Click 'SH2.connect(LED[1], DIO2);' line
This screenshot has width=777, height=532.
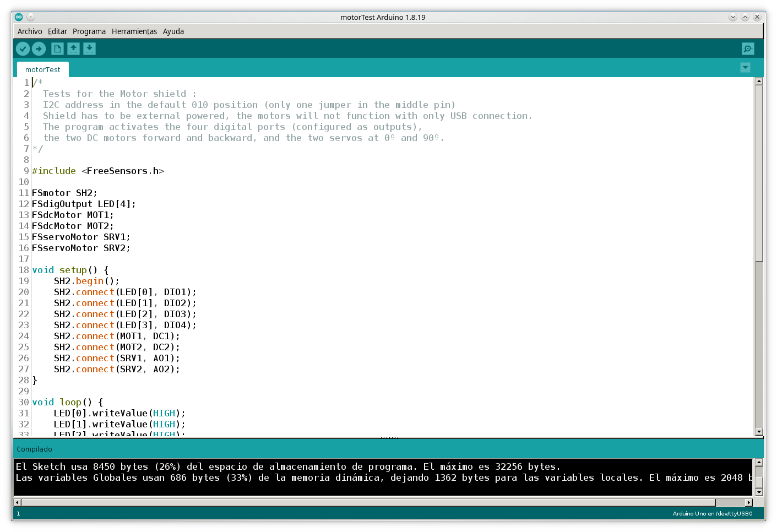coord(125,303)
